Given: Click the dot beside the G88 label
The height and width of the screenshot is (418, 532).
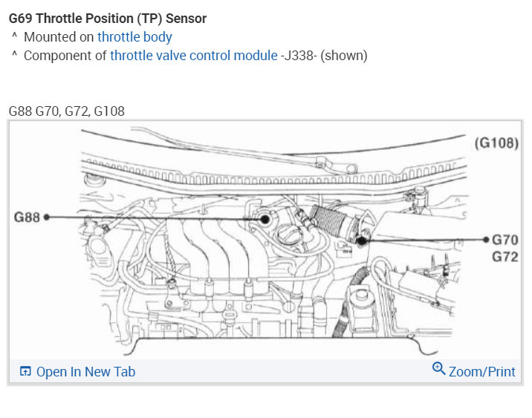Looking at the screenshot, I should coord(46,218).
